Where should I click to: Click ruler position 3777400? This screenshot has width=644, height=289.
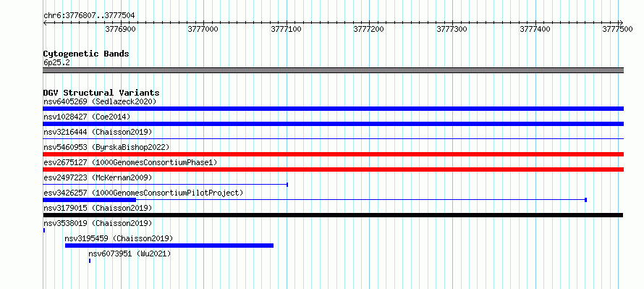535,29
